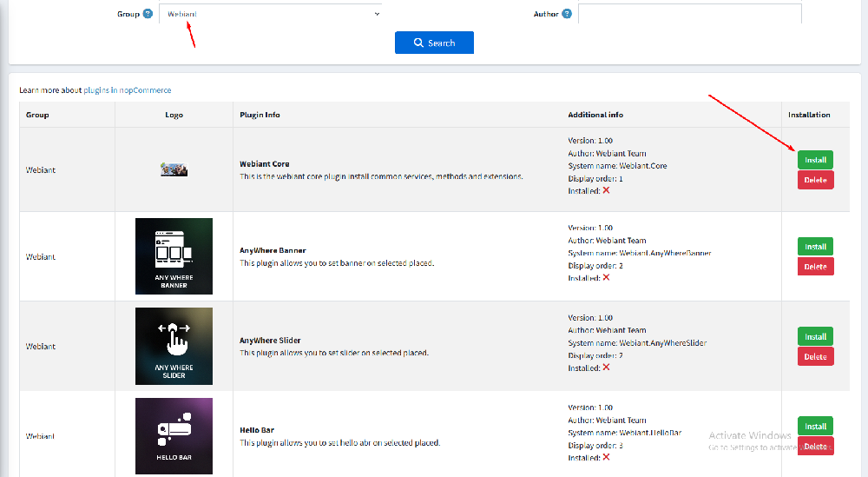This screenshot has width=868, height=477.
Task: Open the plugins in nopCommerce link
Action: pos(128,89)
